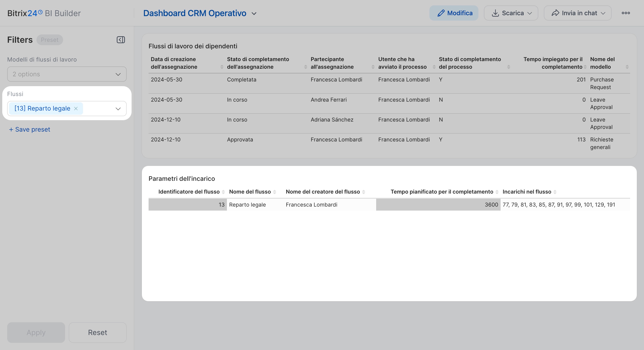644x350 pixels.
Task: Remove the [13] Reparto legale filter tag
Action: point(76,109)
